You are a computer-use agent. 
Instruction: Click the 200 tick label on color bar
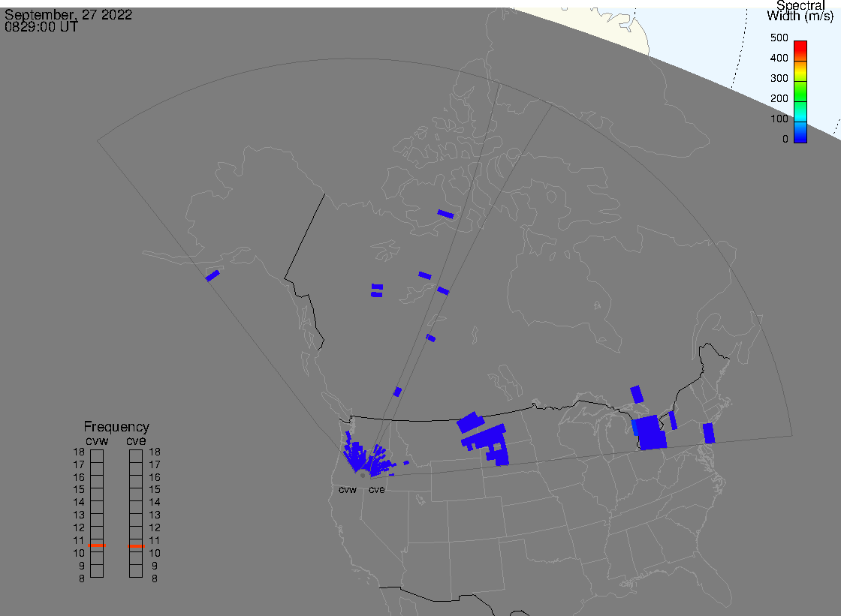pos(779,98)
